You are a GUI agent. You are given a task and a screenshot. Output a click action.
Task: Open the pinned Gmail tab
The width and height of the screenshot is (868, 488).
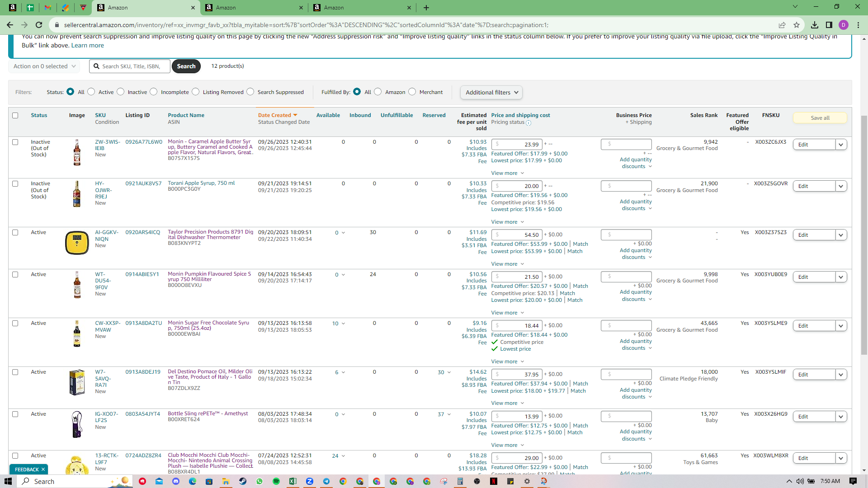pos(47,7)
